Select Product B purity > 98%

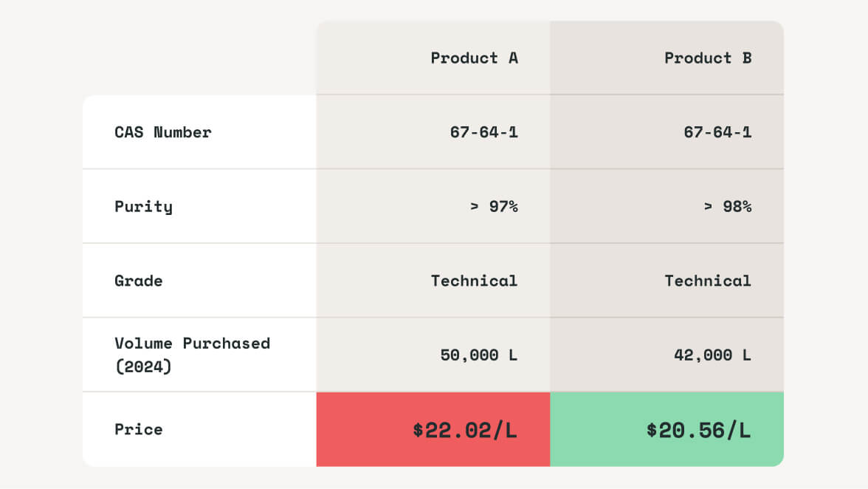click(x=727, y=206)
